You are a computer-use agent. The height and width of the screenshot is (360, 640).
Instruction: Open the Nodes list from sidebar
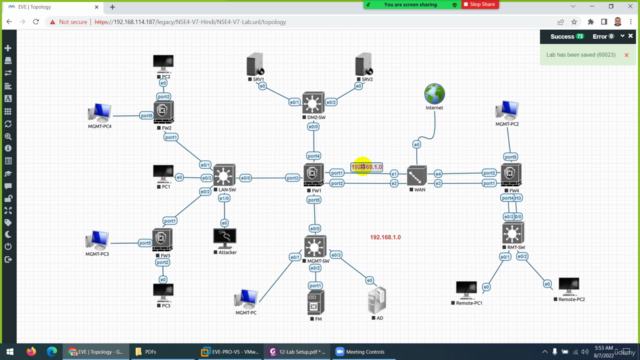pyautogui.click(x=8, y=61)
